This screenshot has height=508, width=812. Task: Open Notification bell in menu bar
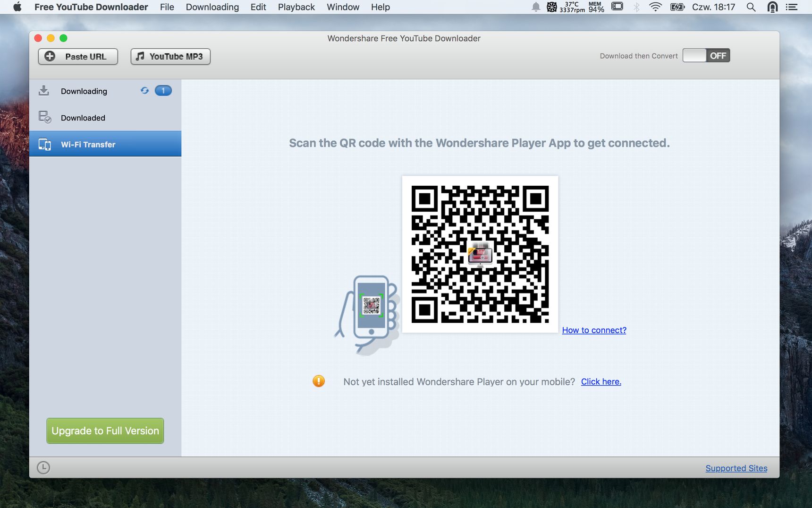coord(536,7)
